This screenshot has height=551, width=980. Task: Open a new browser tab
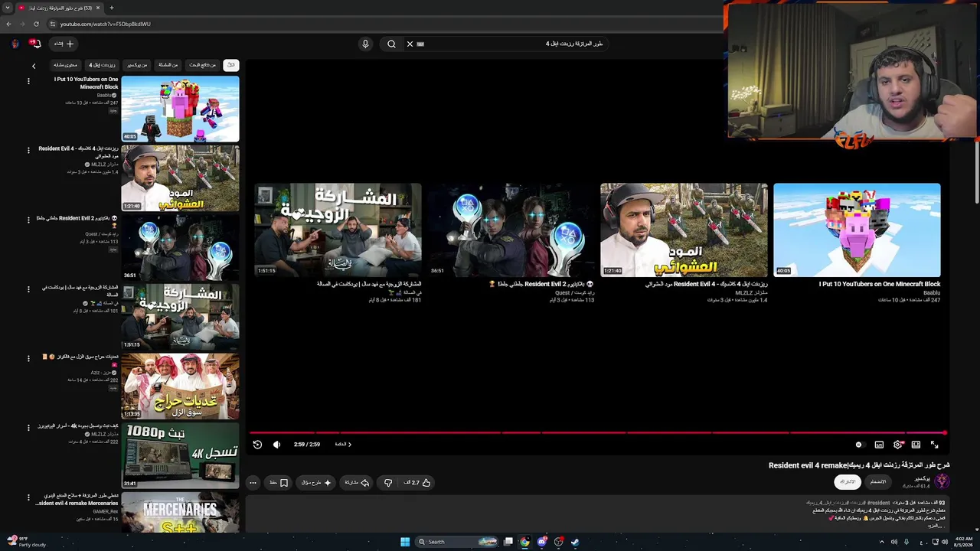(111, 8)
